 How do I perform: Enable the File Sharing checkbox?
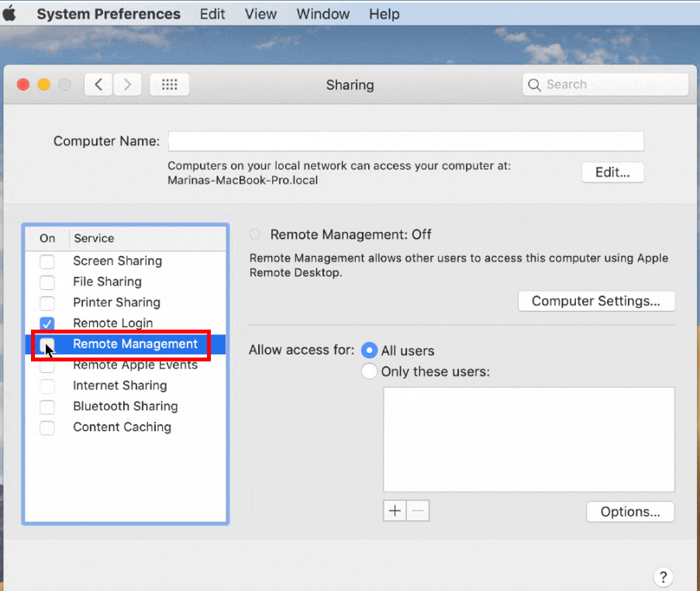pos(47,282)
